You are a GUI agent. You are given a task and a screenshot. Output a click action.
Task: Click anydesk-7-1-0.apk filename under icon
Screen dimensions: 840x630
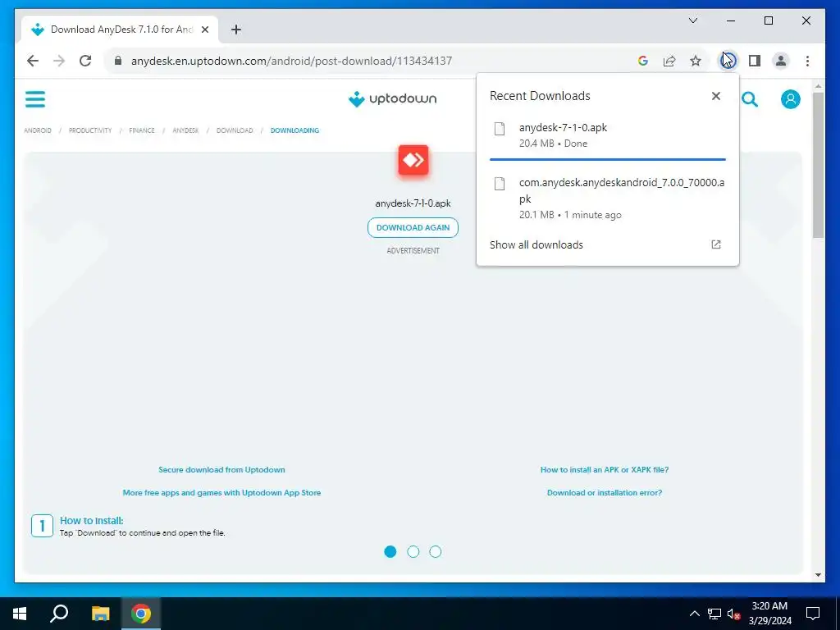coord(413,203)
